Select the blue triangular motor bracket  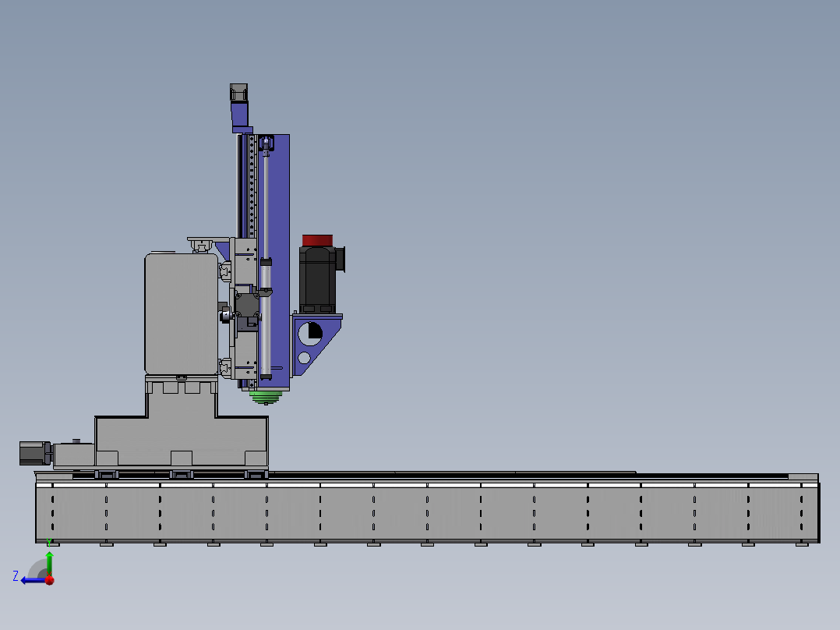[316, 345]
